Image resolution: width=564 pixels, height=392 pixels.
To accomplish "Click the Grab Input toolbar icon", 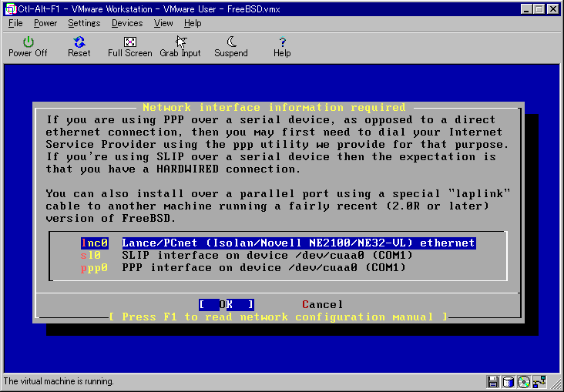I will click(x=180, y=42).
